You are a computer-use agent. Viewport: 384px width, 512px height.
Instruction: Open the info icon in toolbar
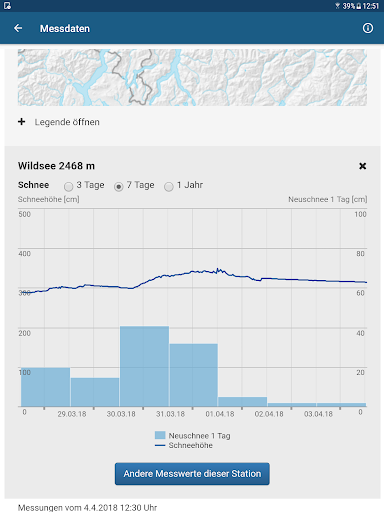[368, 28]
